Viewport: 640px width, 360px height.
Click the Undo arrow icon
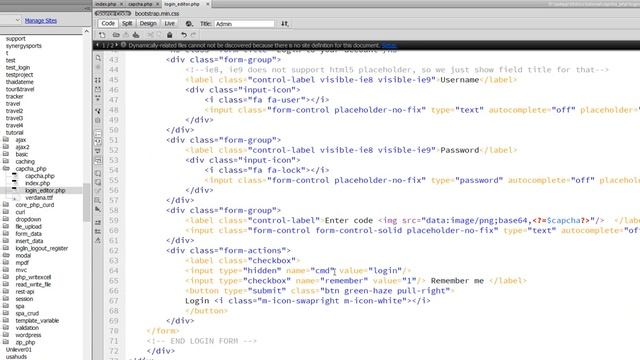pos(184,35)
